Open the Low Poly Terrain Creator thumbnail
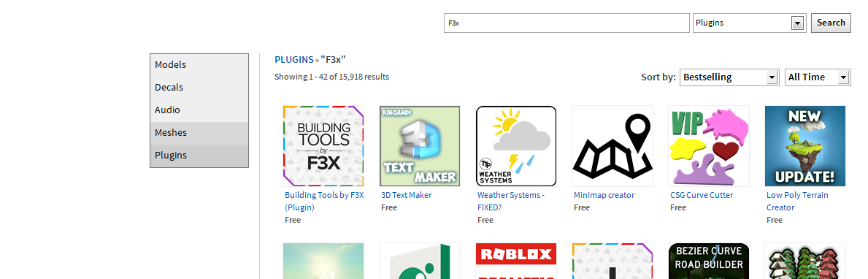 coord(805,146)
